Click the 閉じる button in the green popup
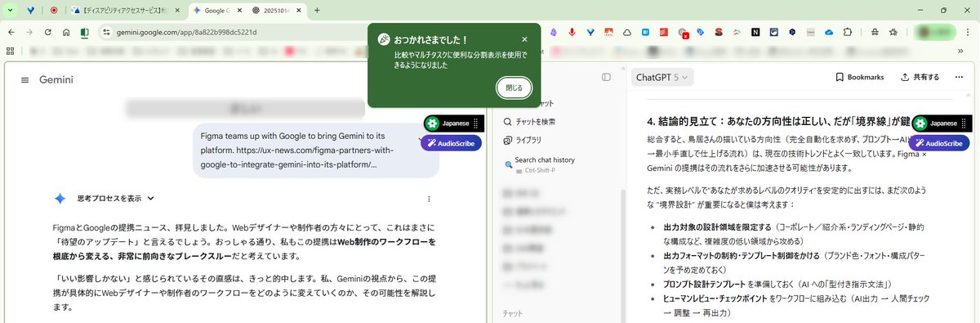Image resolution: width=980 pixels, height=323 pixels. click(514, 87)
